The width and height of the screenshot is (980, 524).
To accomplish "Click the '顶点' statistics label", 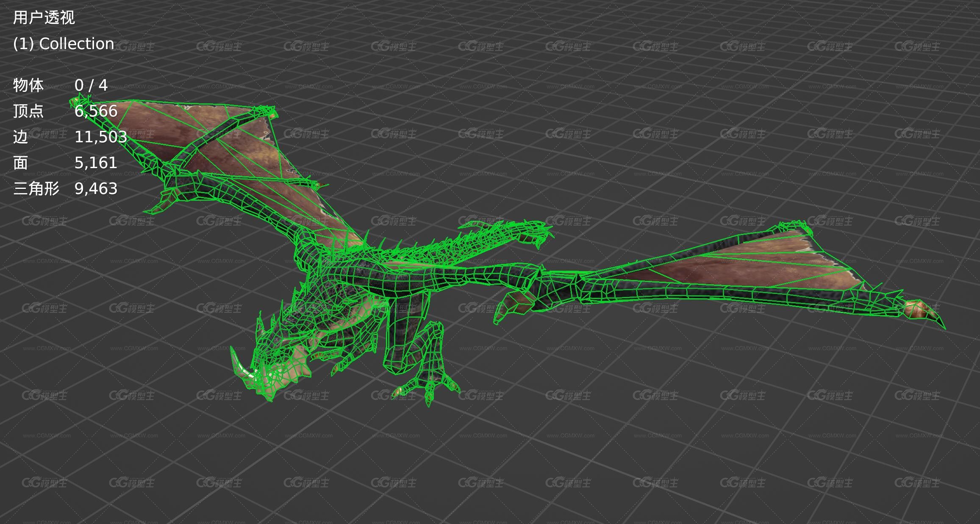I will 28,111.
